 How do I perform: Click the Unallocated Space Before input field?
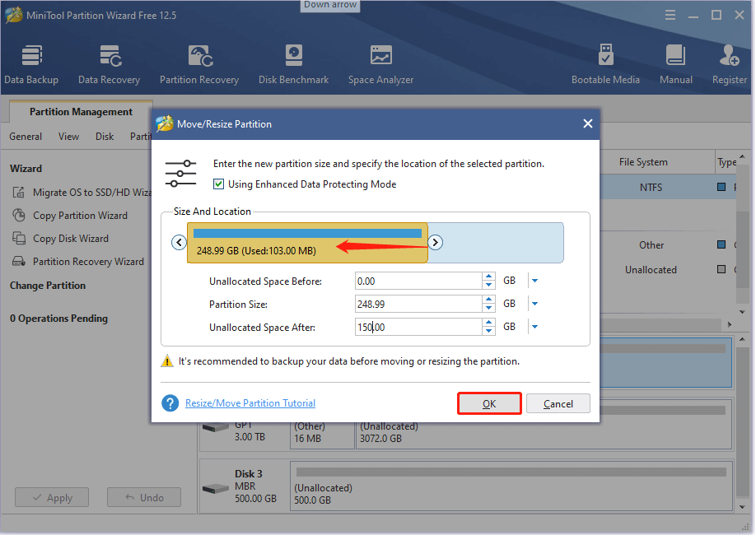[418, 281]
